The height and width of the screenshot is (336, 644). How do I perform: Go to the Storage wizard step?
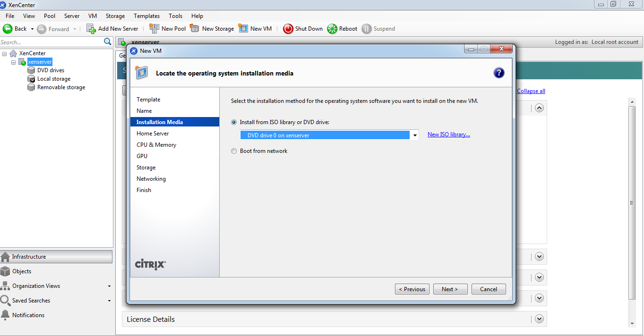click(x=146, y=168)
